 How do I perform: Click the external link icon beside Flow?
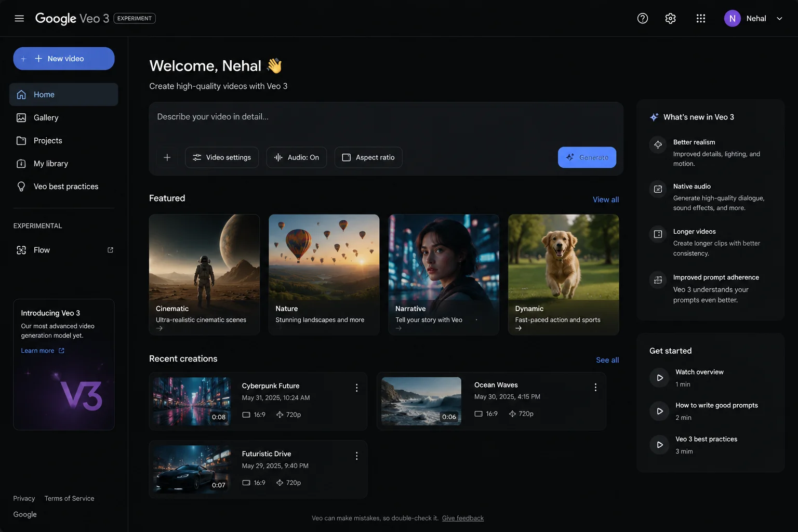[x=110, y=250]
